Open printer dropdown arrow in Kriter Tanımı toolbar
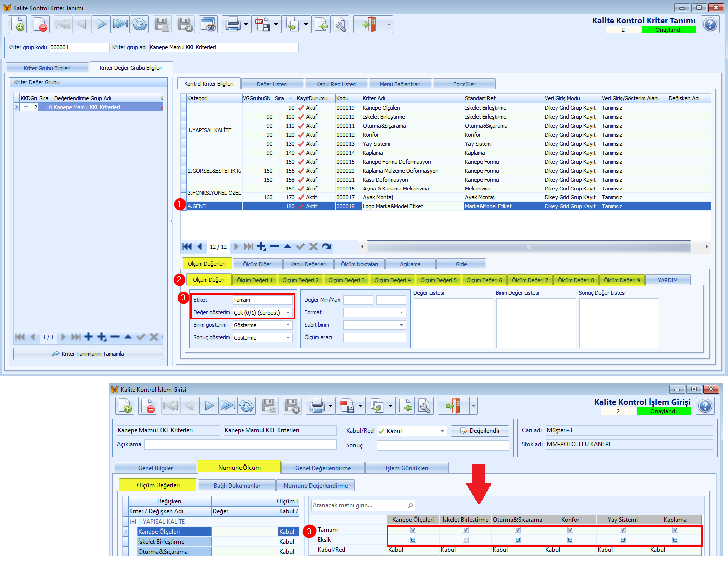The height and width of the screenshot is (569, 728). pos(246,24)
